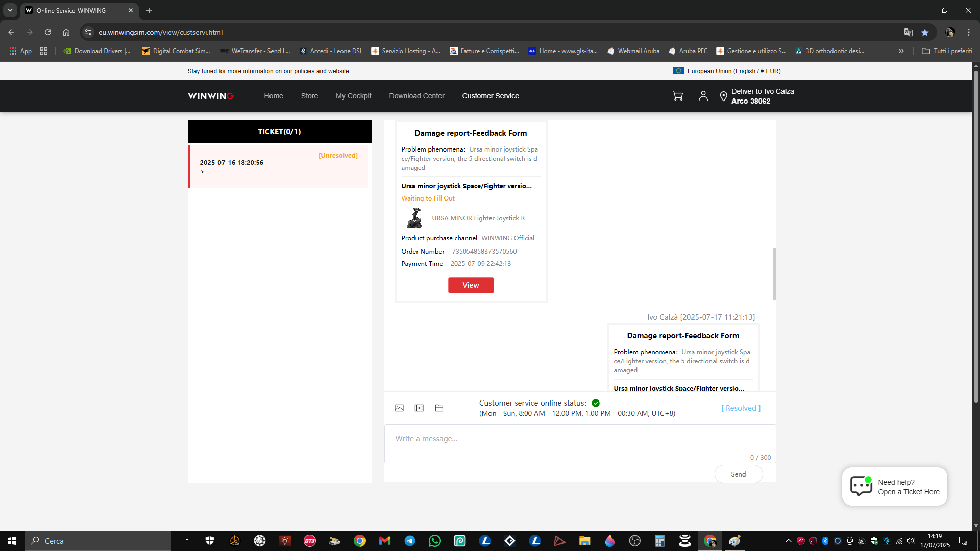The width and height of the screenshot is (980, 551).
Task: Open a new browser tab
Action: (149, 10)
